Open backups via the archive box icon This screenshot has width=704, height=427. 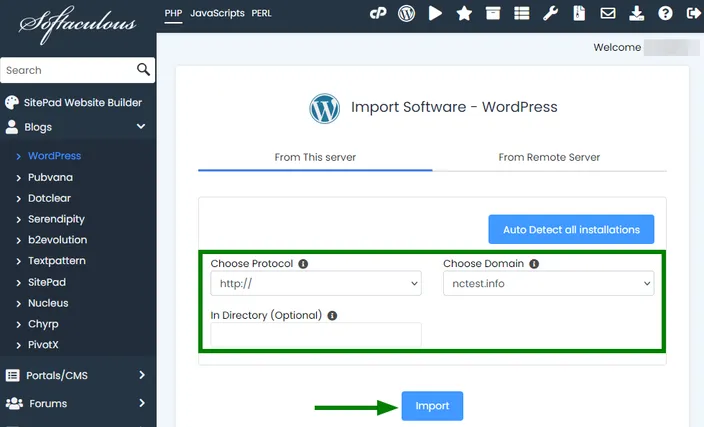point(493,13)
